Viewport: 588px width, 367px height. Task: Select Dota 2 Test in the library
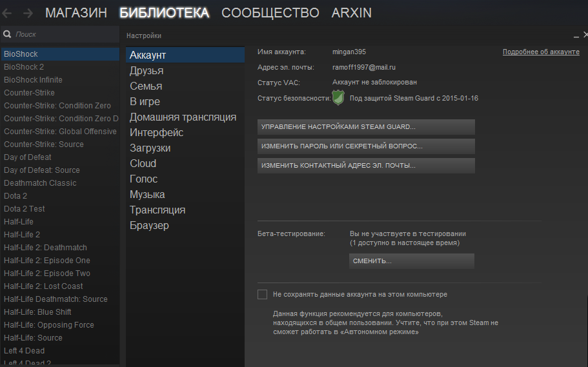(60, 209)
